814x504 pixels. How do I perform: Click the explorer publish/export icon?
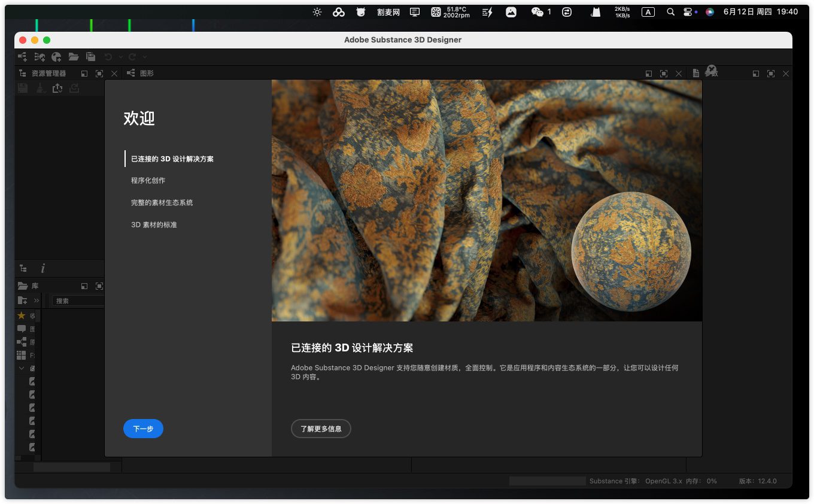[57, 88]
